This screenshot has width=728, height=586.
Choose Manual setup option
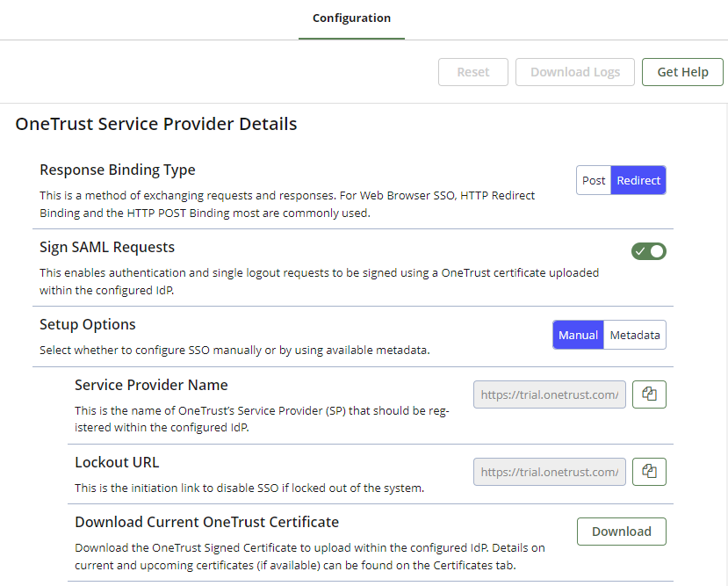point(578,335)
